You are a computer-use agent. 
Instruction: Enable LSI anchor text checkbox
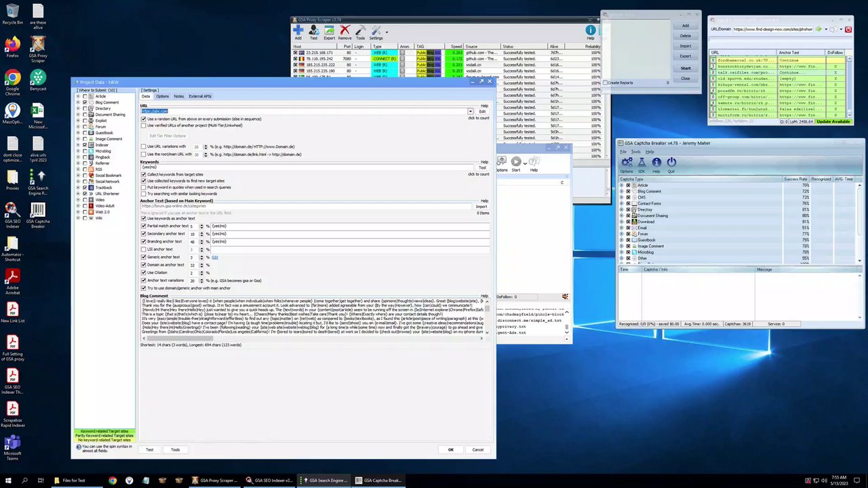click(x=144, y=249)
